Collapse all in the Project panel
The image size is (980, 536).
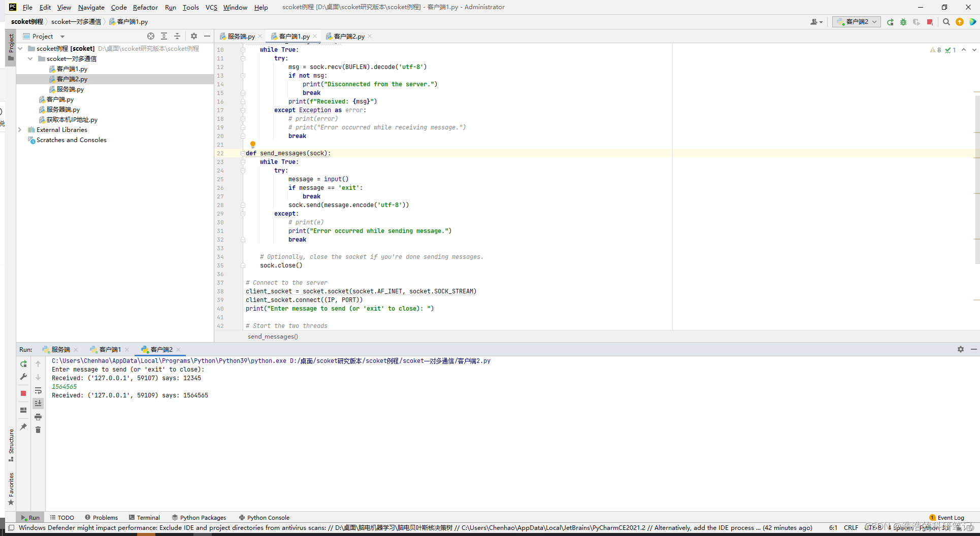177,36
